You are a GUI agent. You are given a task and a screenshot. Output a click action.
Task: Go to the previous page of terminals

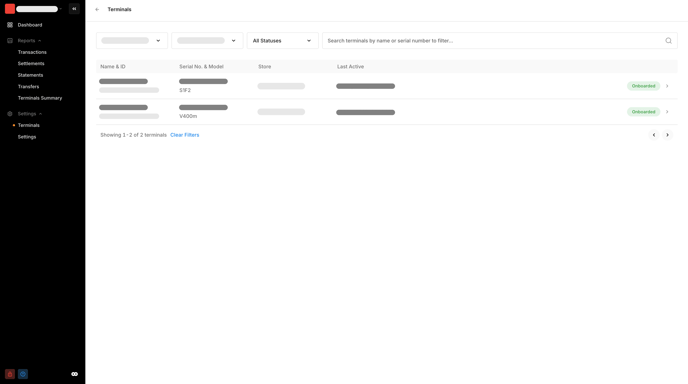pyautogui.click(x=654, y=135)
